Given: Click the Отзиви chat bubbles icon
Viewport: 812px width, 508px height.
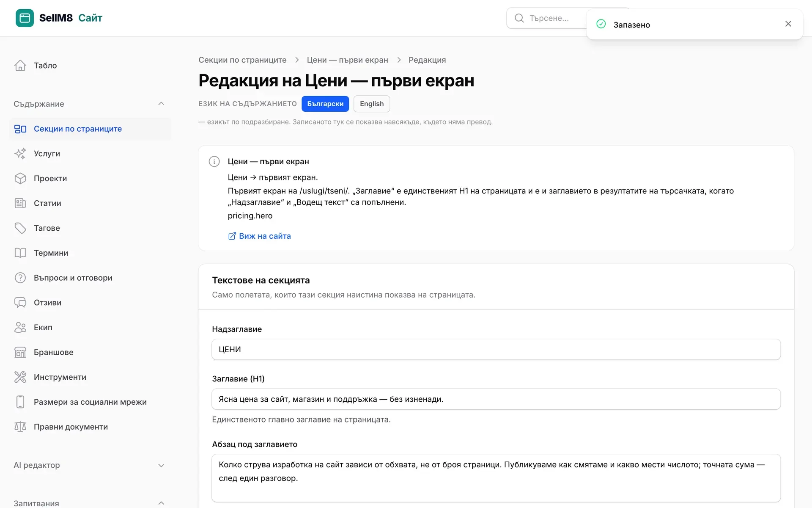Looking at the screenshot, I should point(20,303).
